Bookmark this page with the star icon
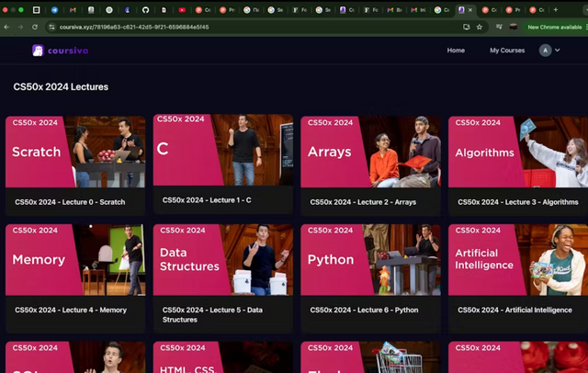This screenshot has width=588, height=373. pyautogui.click(x=480, y=27)
